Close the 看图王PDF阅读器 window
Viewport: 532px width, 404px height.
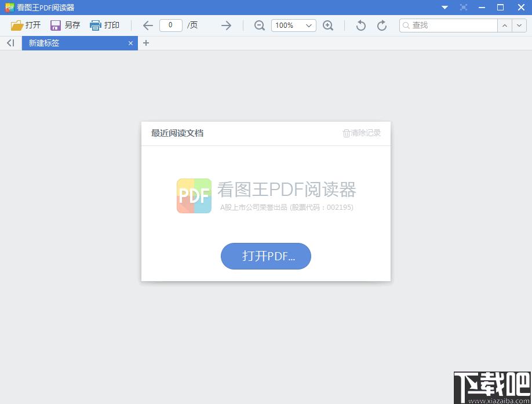[x=522, y=7]
